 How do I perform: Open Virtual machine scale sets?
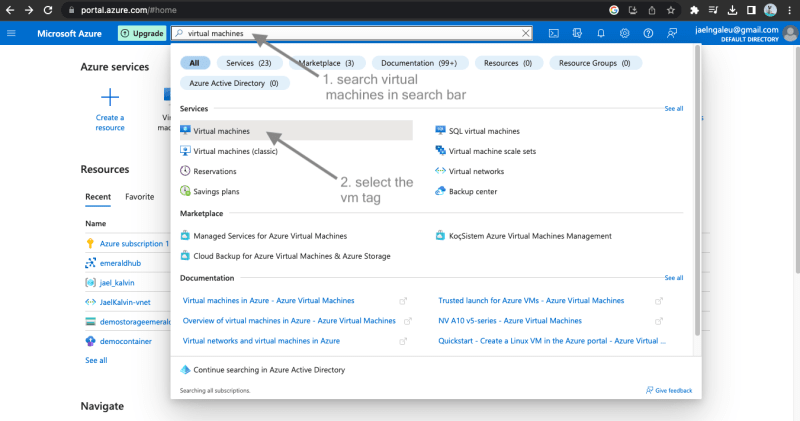[492, 151]
